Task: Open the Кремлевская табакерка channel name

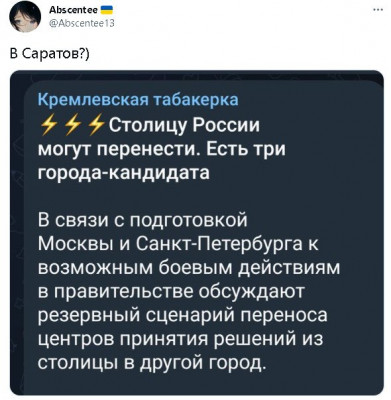Action: 138,100
